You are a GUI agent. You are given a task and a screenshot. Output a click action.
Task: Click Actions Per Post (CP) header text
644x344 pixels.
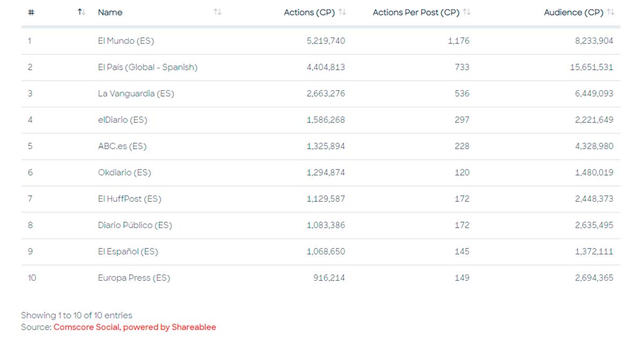point(416,12)
